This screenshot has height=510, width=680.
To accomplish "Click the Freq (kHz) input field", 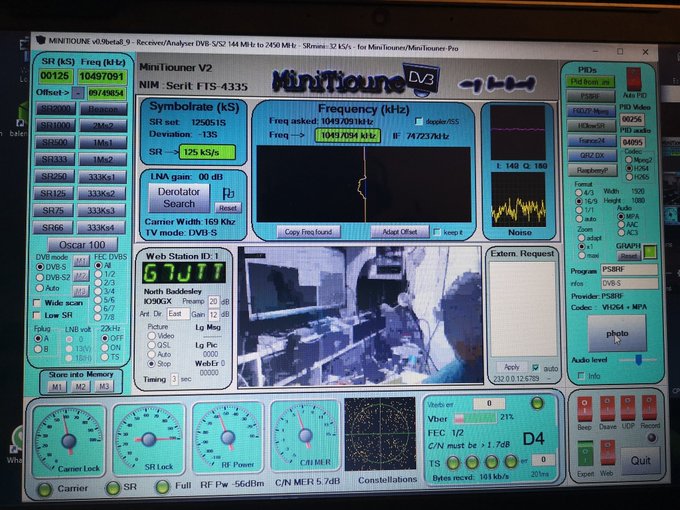I will pyautogui.click(x=102, y=77).
